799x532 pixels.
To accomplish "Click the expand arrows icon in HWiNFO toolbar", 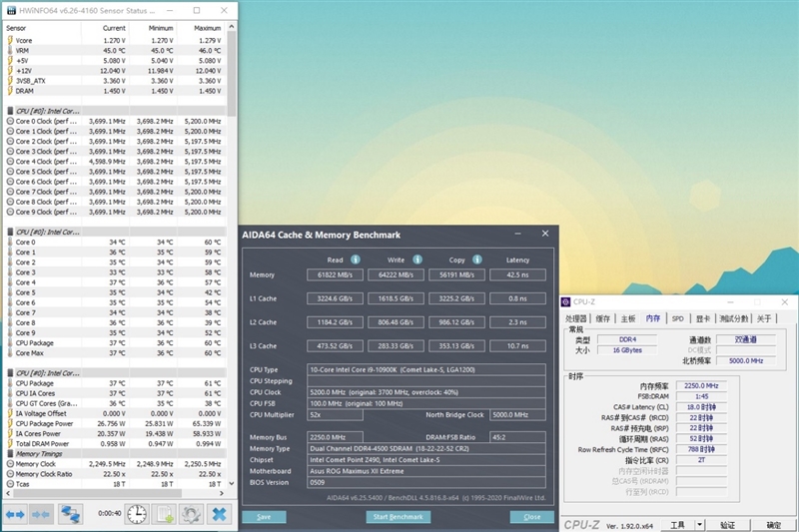I will tap(15, 514).
